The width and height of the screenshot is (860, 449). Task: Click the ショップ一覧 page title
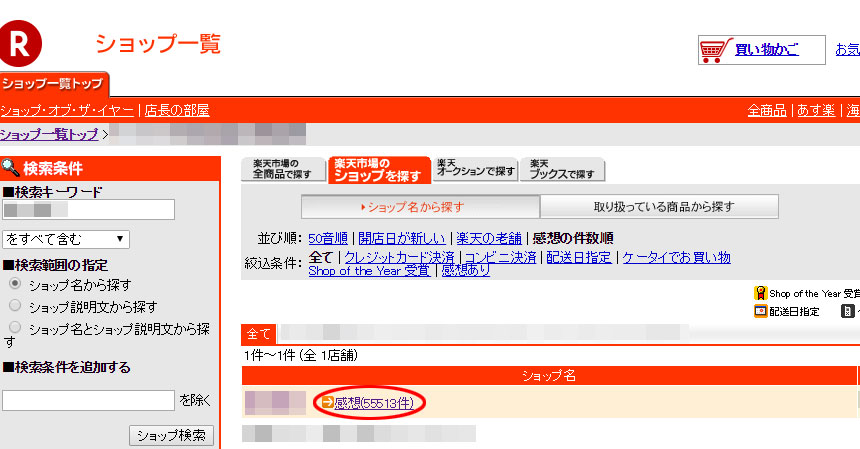pos(158,44)
